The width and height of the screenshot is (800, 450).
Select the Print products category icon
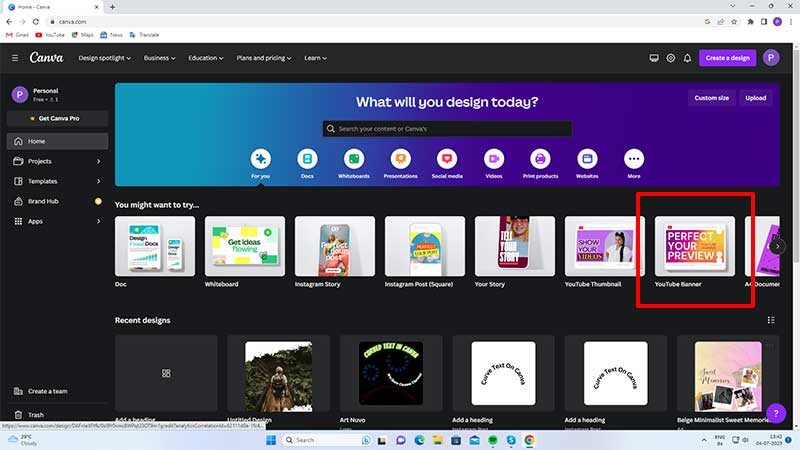540,159
